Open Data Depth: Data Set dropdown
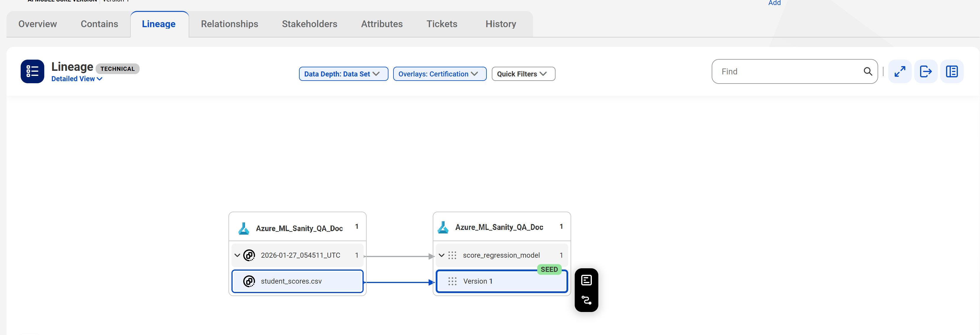This screenshot has width=980, height=335. pyautogui.click(x=343, y=74)
